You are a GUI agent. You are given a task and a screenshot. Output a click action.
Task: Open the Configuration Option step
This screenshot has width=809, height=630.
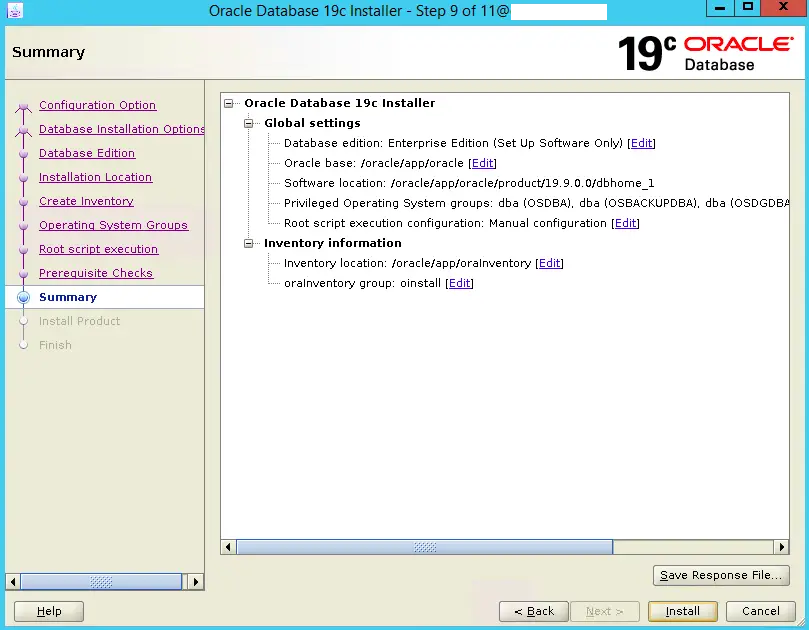click(98, 105)
